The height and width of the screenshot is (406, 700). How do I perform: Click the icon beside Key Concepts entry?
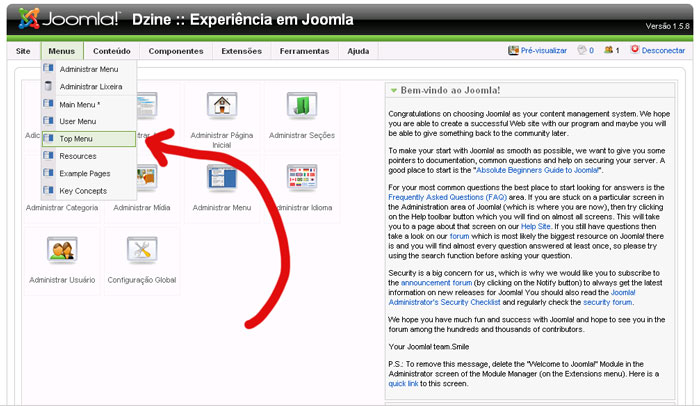pos(48,190)
